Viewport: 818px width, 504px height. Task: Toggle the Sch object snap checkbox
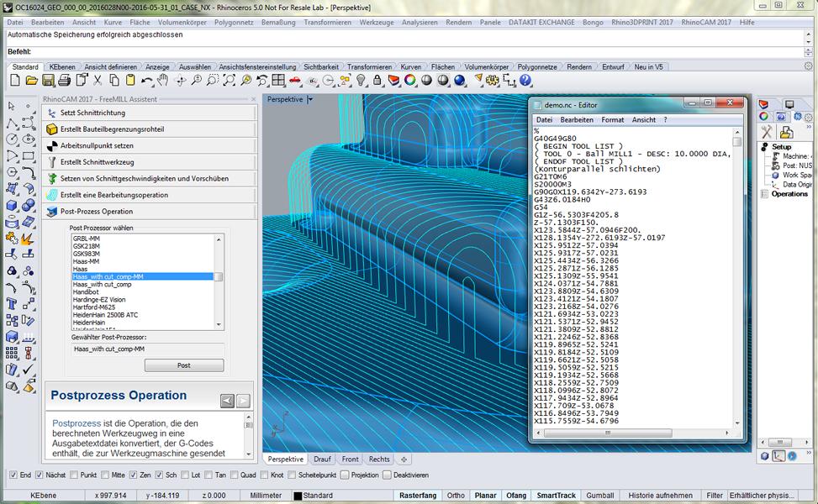(159, 475)
